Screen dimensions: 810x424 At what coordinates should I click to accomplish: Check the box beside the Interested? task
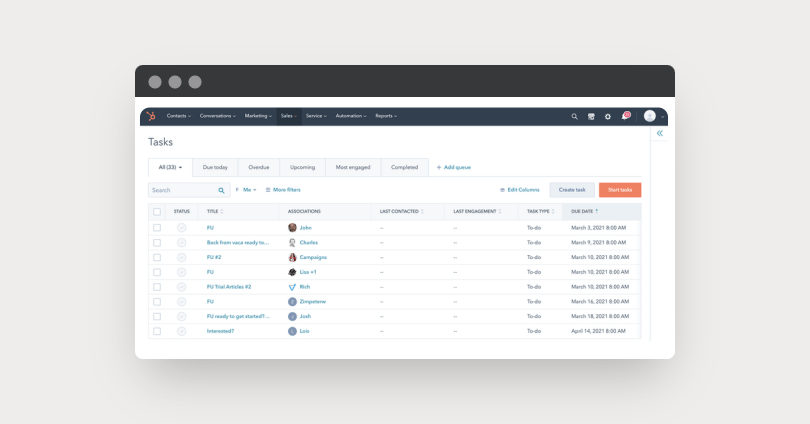[157, 332]
